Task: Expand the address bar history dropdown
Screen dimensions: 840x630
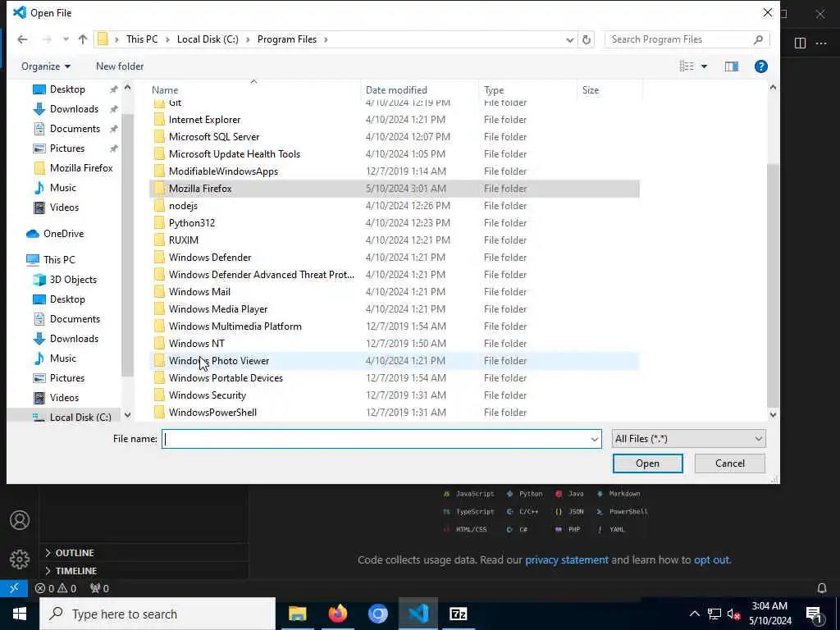Action: 570,39
